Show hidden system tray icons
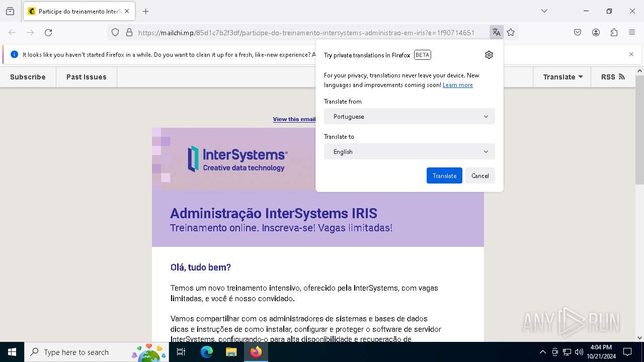This screenshot has height=362, width=644. click(542, 352)
